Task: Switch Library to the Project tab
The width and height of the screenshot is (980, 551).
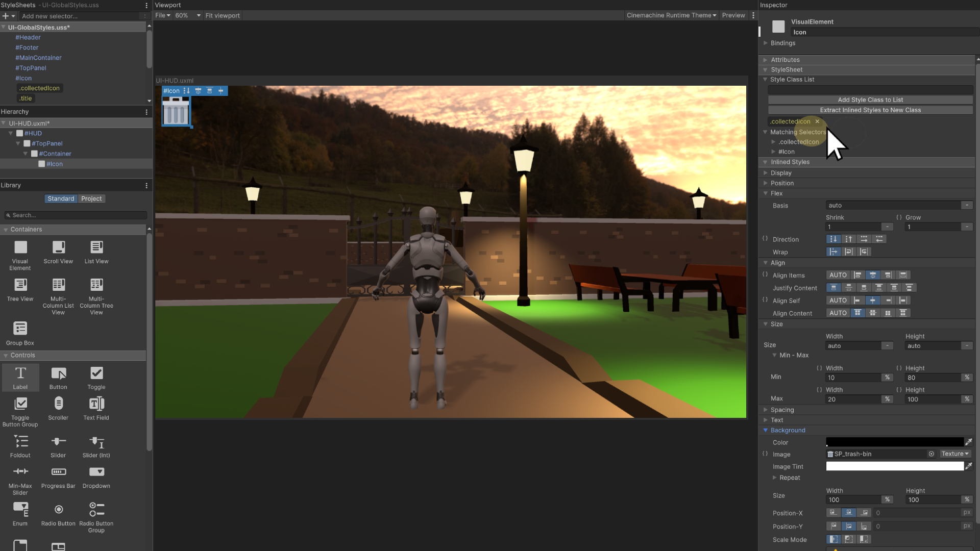Action: click(91, 199)
